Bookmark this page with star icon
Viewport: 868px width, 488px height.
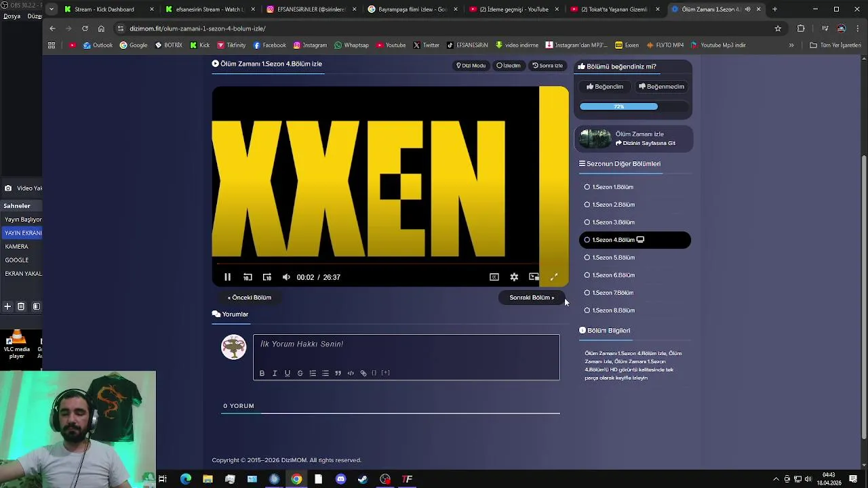[778, 28]
